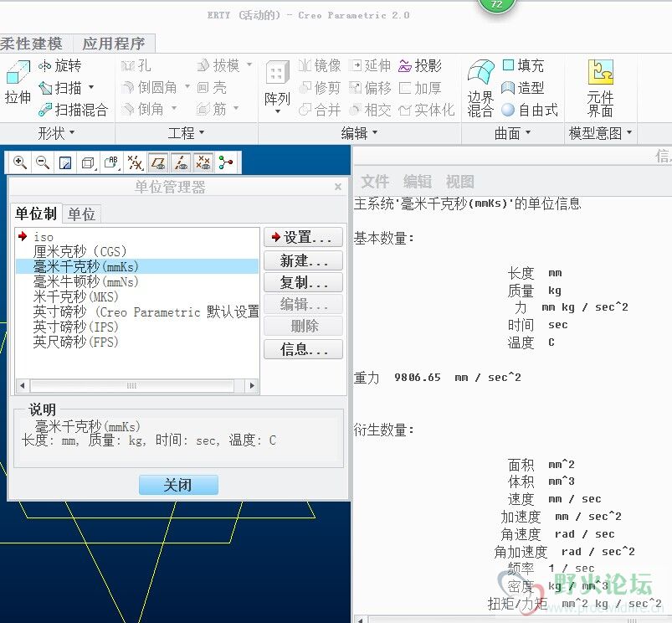Select 厘米克秒 (CGS) in unit list
Image resolution: width=672 pixels, height=623 pixels.
click(137, 251)
